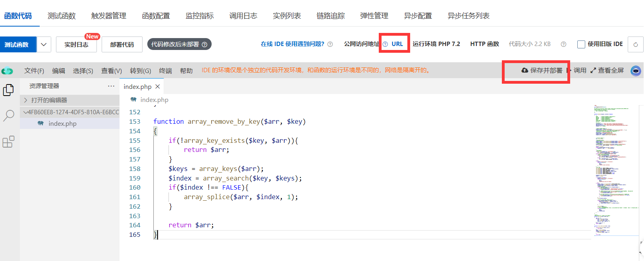Click the refresh icon button at top right
The width and height of the screenshot is (644, 261).
click(635, 44)
